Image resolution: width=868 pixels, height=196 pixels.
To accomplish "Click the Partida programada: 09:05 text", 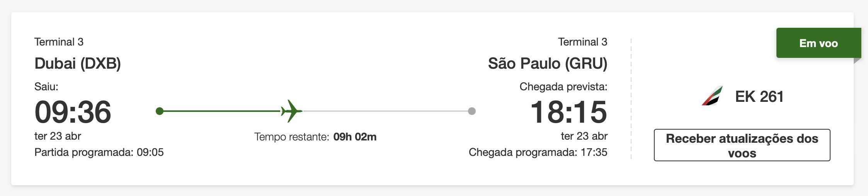I will [99, 152].
